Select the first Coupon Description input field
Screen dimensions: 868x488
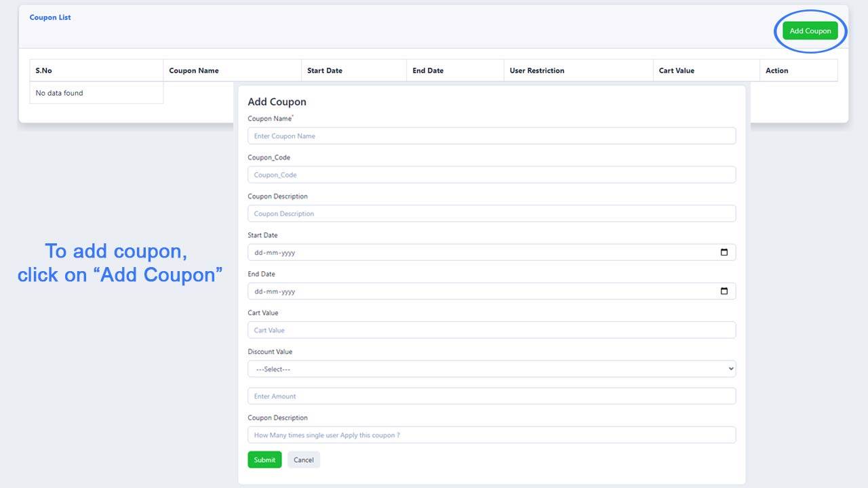tap(491, 213)
